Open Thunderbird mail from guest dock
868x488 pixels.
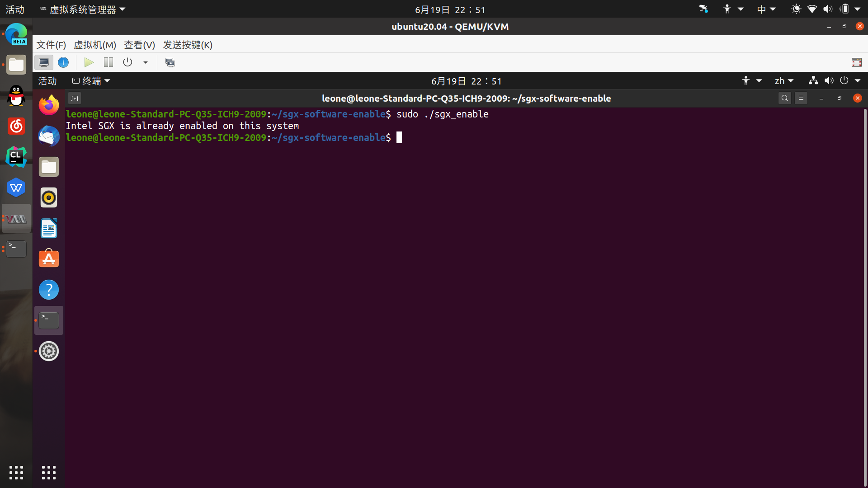tap(49, 136)
